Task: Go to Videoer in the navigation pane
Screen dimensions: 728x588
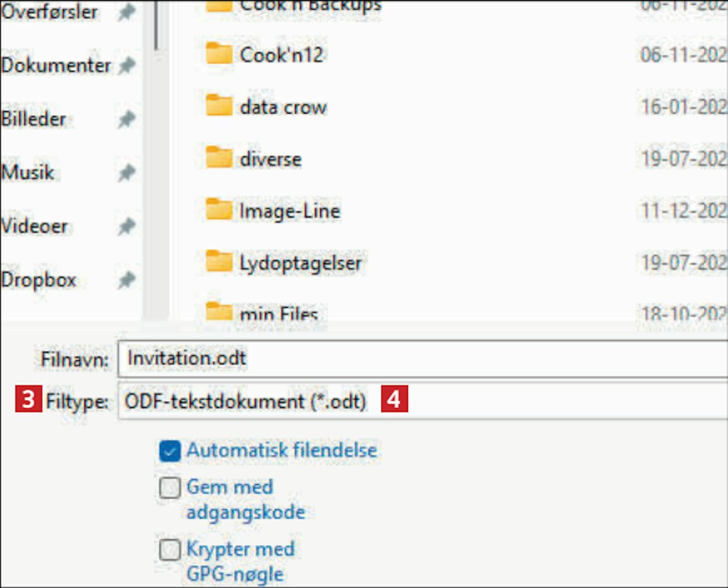Action: click(35, 226)
